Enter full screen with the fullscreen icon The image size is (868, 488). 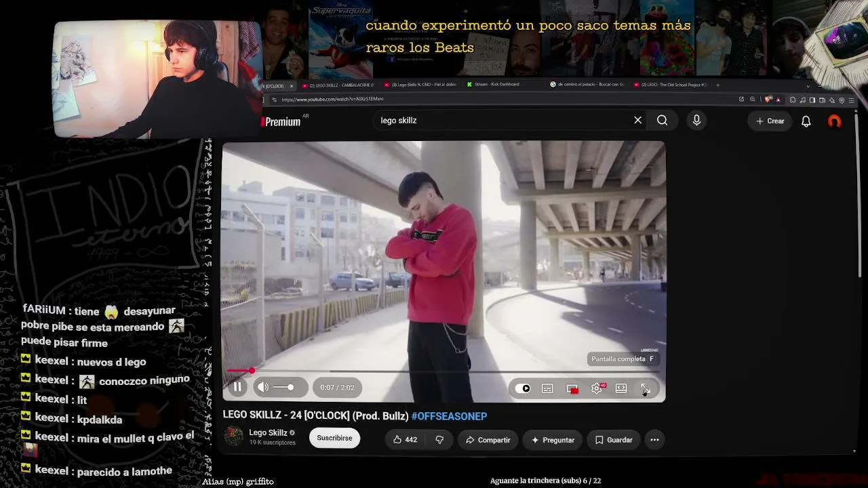pos(646,388)
